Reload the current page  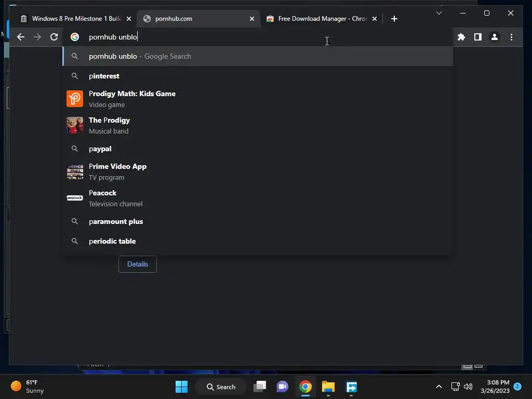54,37
